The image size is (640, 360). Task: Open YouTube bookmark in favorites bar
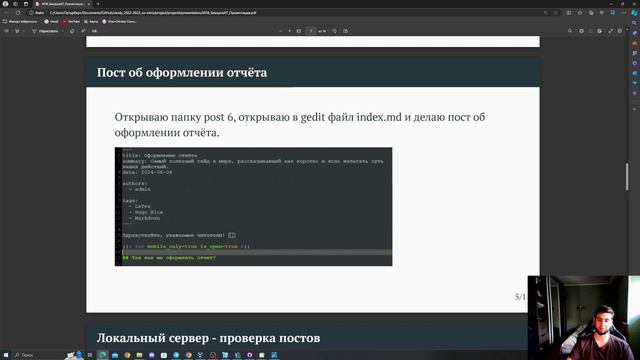click(71, 21)
